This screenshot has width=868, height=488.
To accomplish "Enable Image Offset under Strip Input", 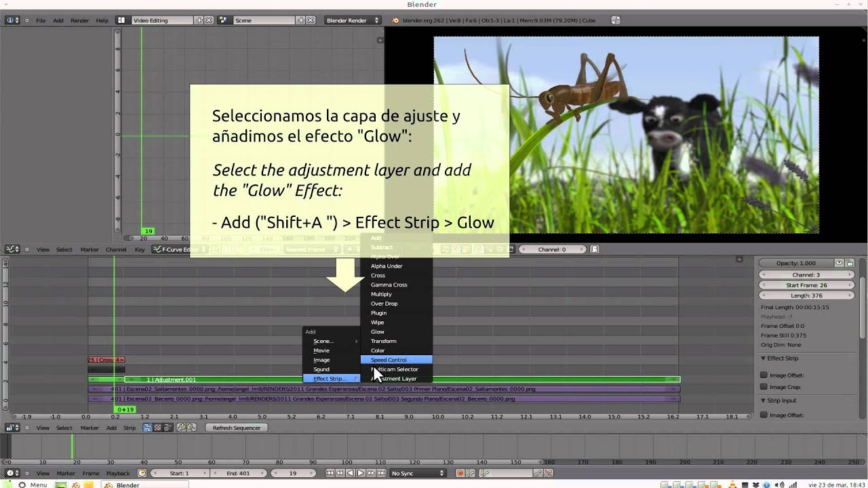I will (x=764, y=415).
